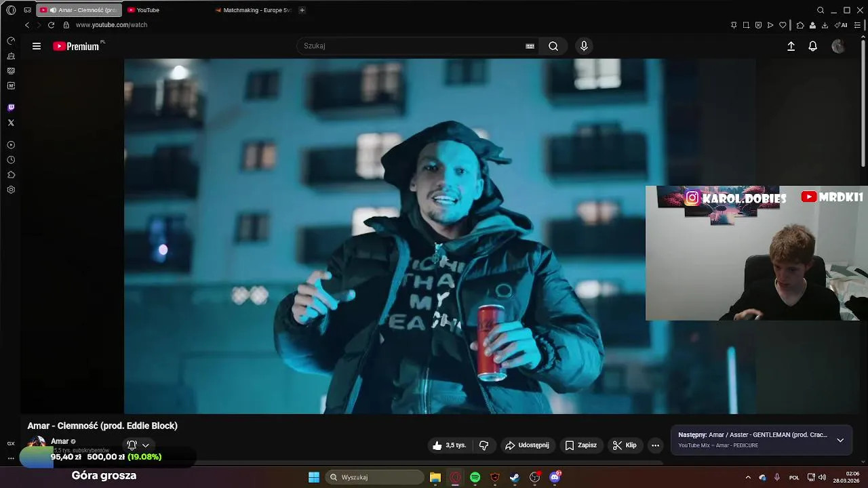Open X (Twitter) panel in sidebar

pyautogui.click(x=11, y=123)
